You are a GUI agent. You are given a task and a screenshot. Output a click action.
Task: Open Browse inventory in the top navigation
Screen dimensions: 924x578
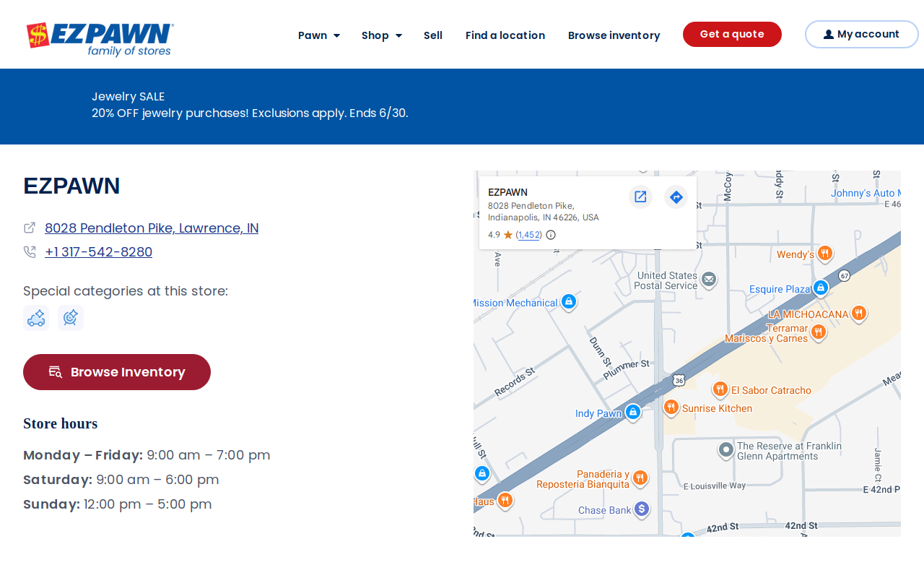[x=614, y=35]
